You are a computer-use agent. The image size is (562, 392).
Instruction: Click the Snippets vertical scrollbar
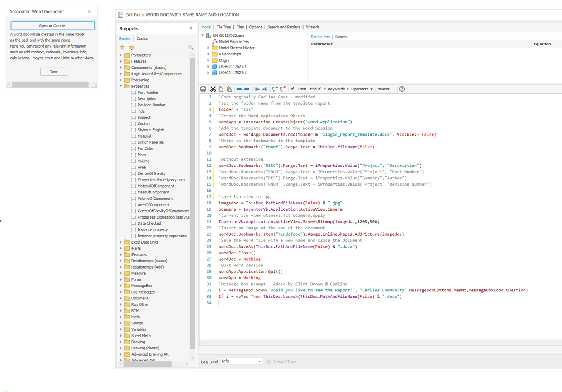pyautogui.click(x=192, y=202)
